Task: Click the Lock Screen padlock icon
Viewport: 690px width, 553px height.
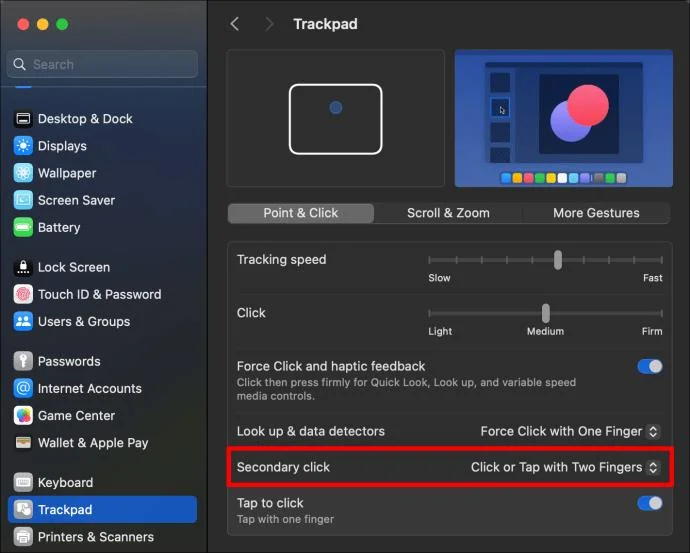Action: [x=23, y=267]
